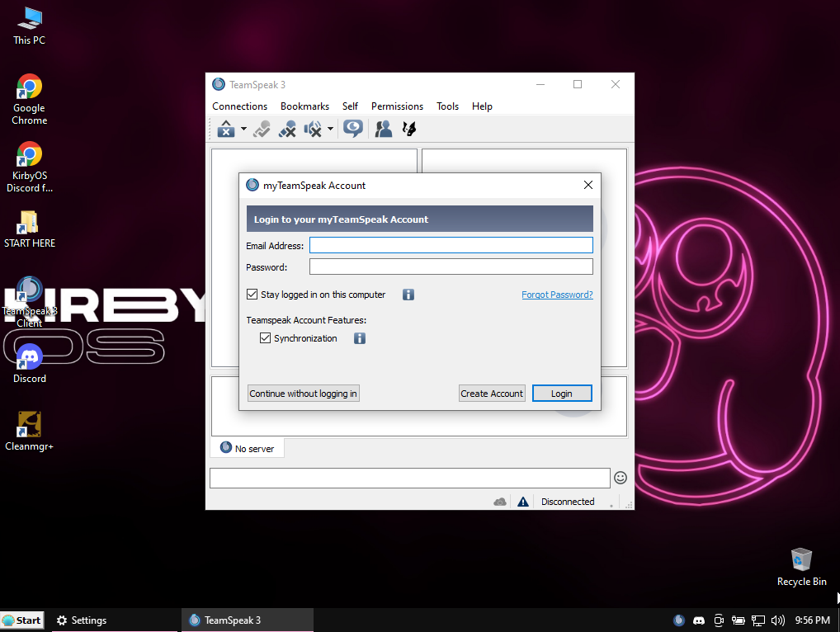Screen dimensions: 840x632
Task: Click the rightmost toolbar icon after Contacts
Action: click(409, 129)
